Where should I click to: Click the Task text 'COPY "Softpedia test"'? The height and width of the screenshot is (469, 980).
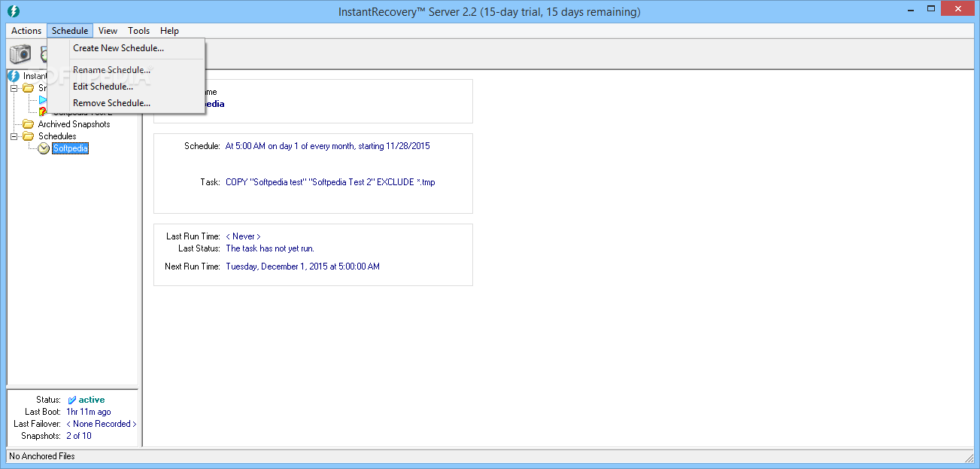(x=330, y=182)
